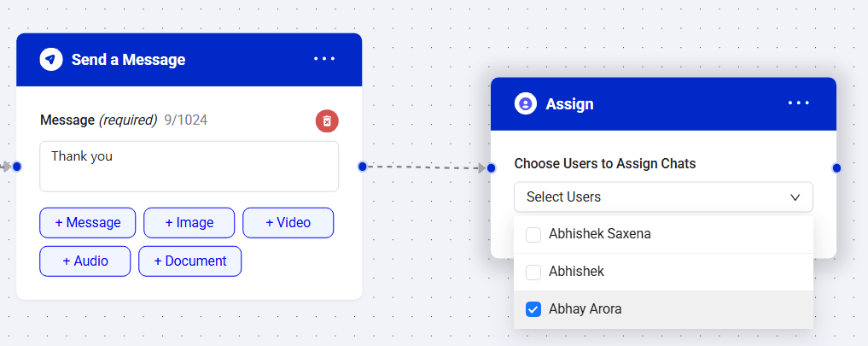Tick the checkbox next to Abhishek
The height and width of the screenshot is (346, 868).
click(x=533, y=273)
